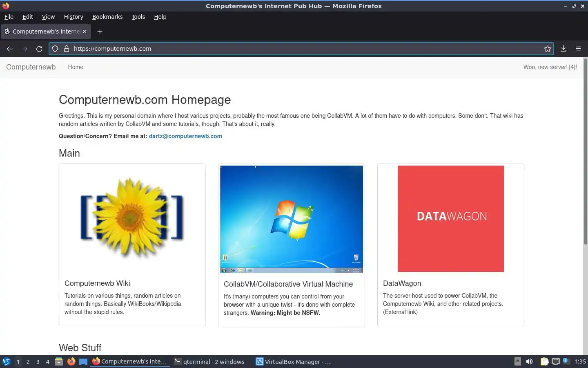588x368 pixels.
Task: Open the File menu
Action: [x=9, y=17]
